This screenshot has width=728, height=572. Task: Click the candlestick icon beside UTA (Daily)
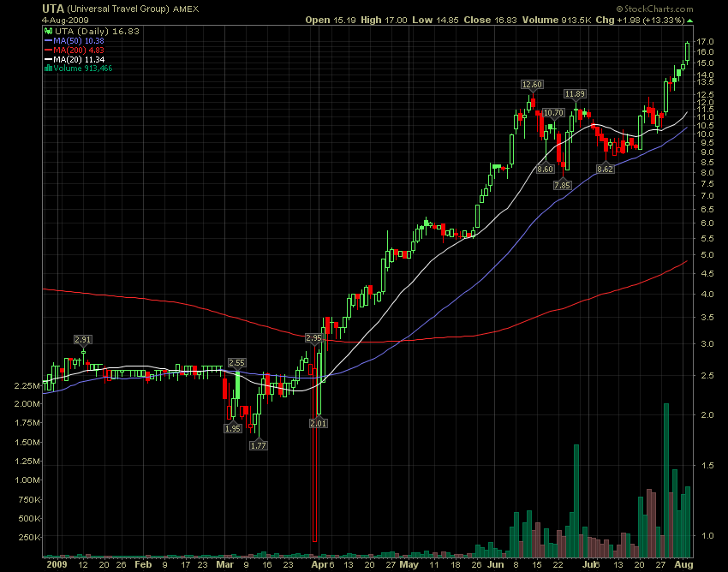click(48, 31)
